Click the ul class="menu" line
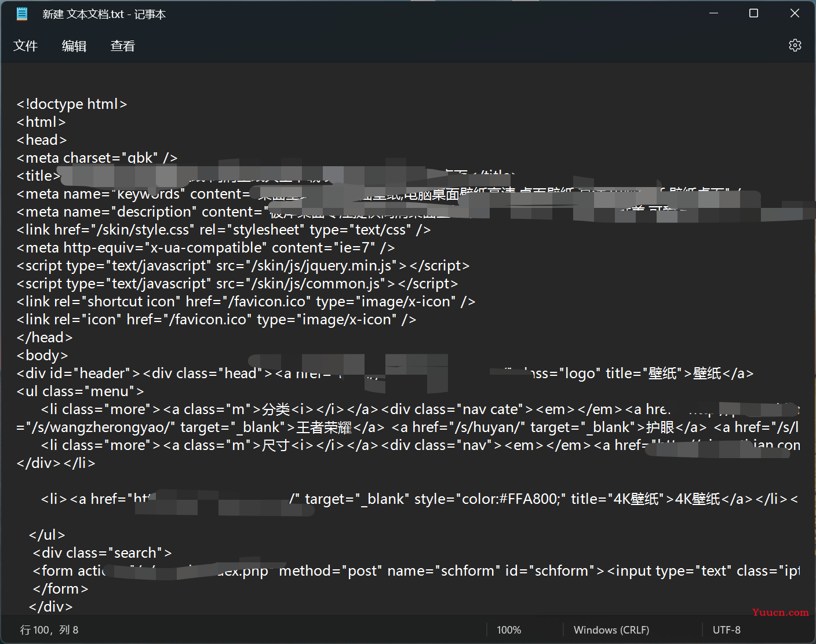The image size is (816, 644). tap(80, 391)
